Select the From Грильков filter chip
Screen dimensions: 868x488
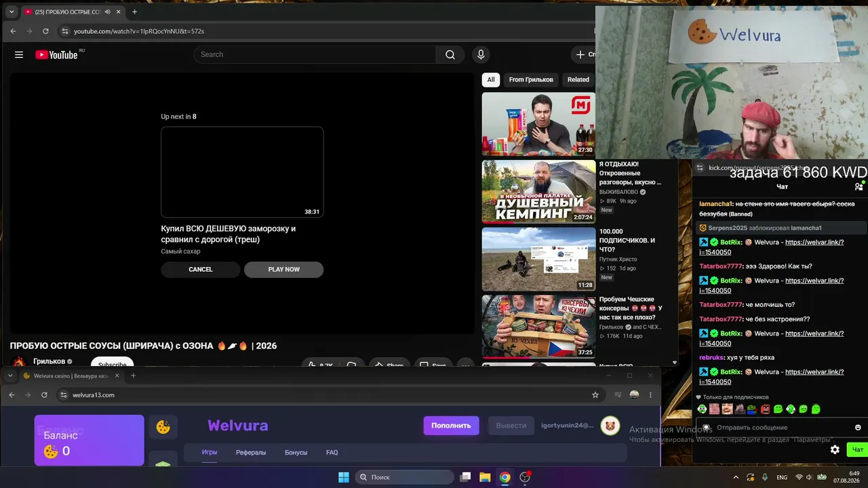(x=531, y=80)
